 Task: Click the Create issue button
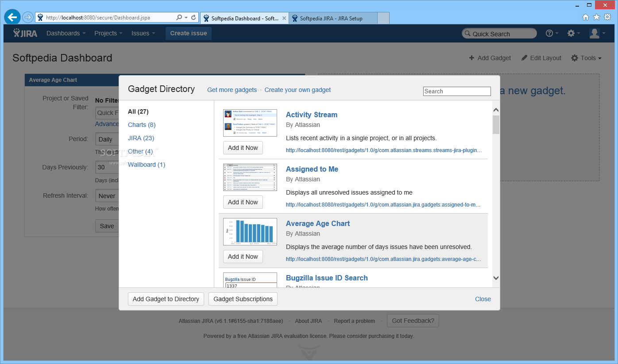189,33
